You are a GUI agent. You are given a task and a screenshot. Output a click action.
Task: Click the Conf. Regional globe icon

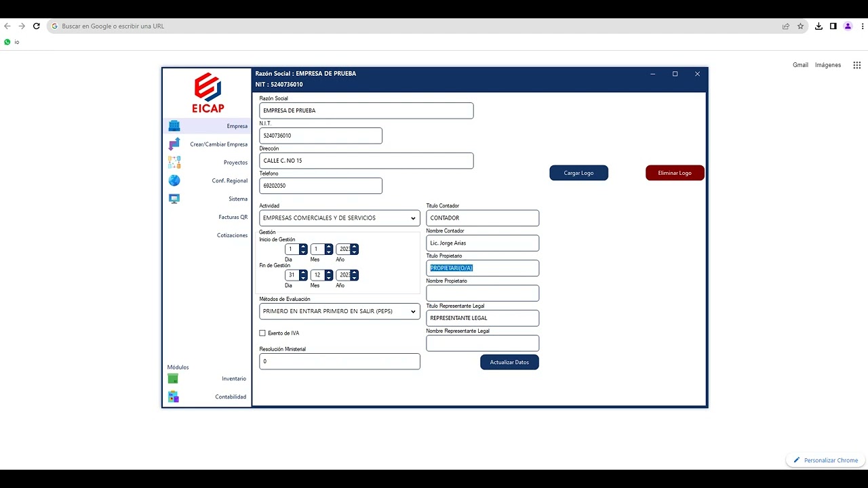174,180
